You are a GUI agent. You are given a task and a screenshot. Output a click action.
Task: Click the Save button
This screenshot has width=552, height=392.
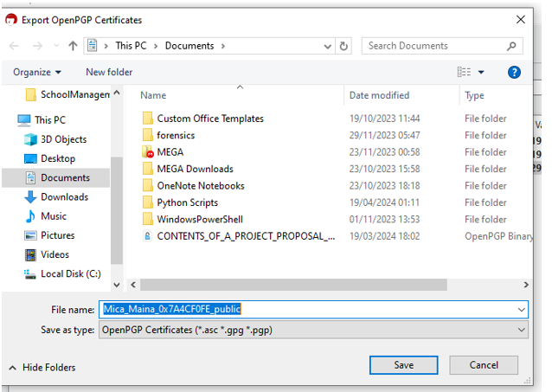click(403, 365)
